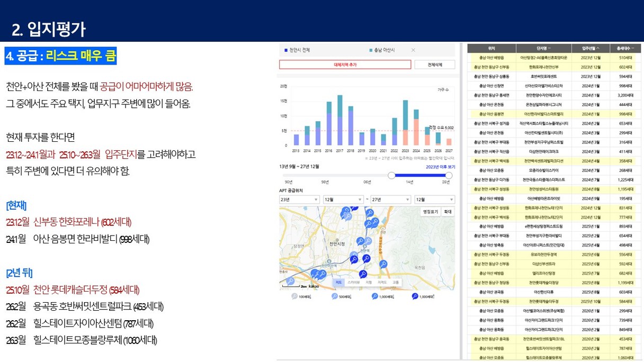The width and height of the screenshot is (644, 362).
Task: Click the kakao logo on the map
Action: pyautogui.click(x=315, y=286)
